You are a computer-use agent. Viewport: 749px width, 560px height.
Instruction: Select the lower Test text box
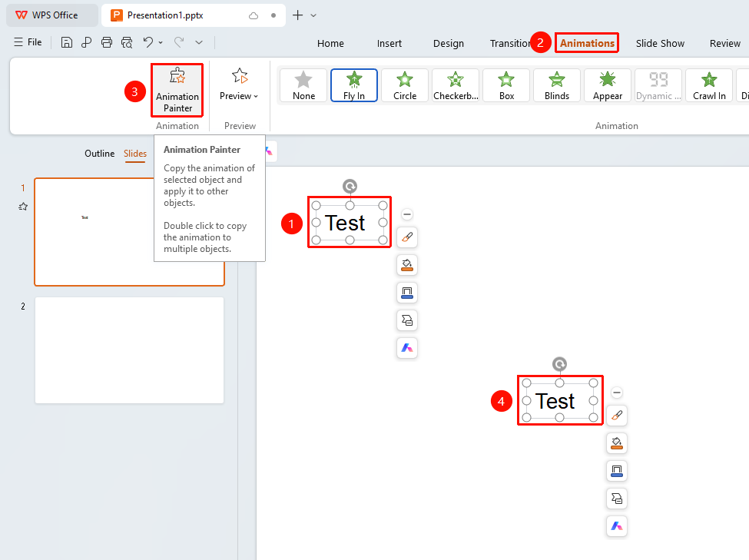[x=560, y=400]
